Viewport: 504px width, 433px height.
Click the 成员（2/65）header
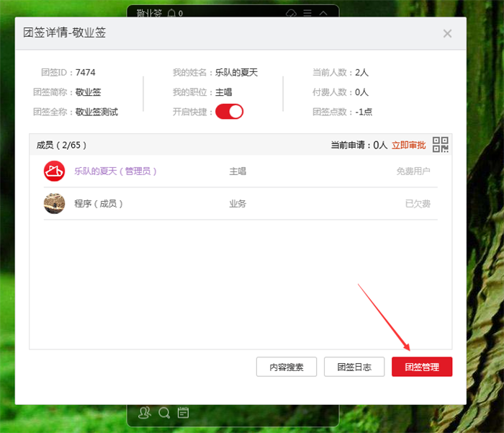pos(61,145)
